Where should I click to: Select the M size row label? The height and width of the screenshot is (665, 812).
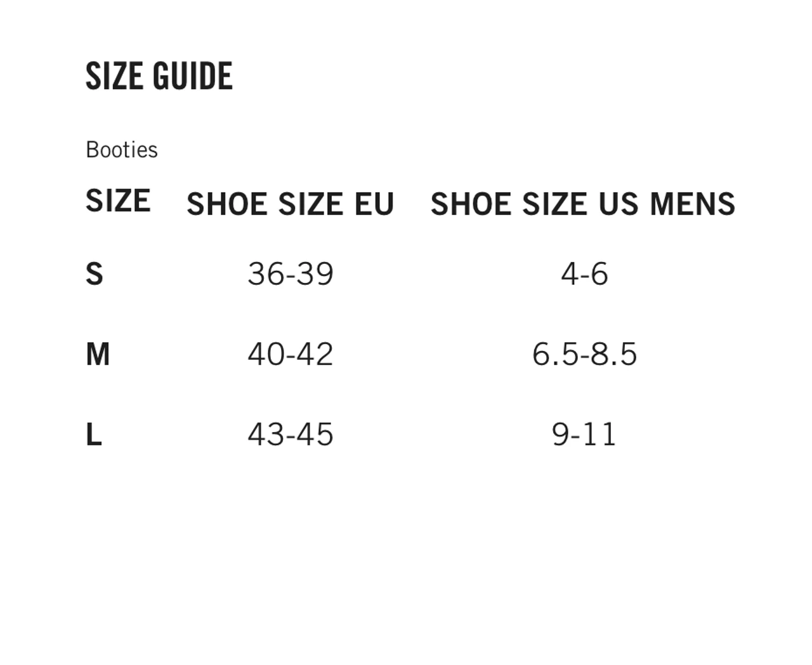(x=98, y=354)
